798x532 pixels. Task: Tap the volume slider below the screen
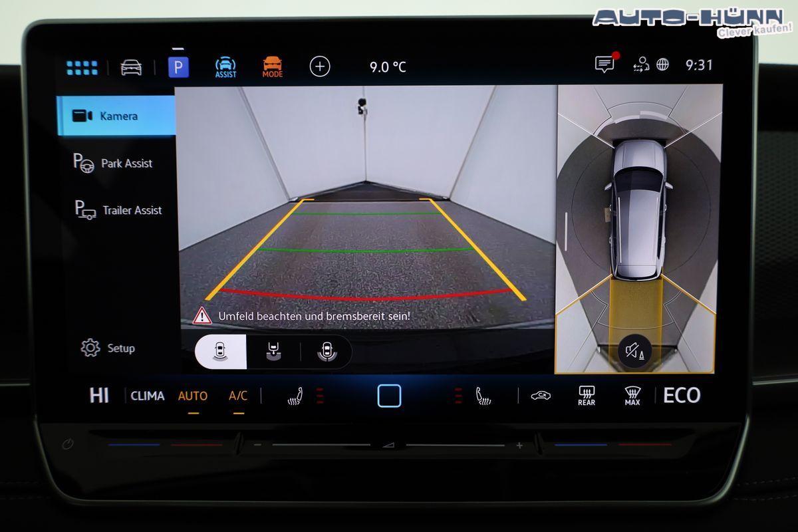[388, 445]
